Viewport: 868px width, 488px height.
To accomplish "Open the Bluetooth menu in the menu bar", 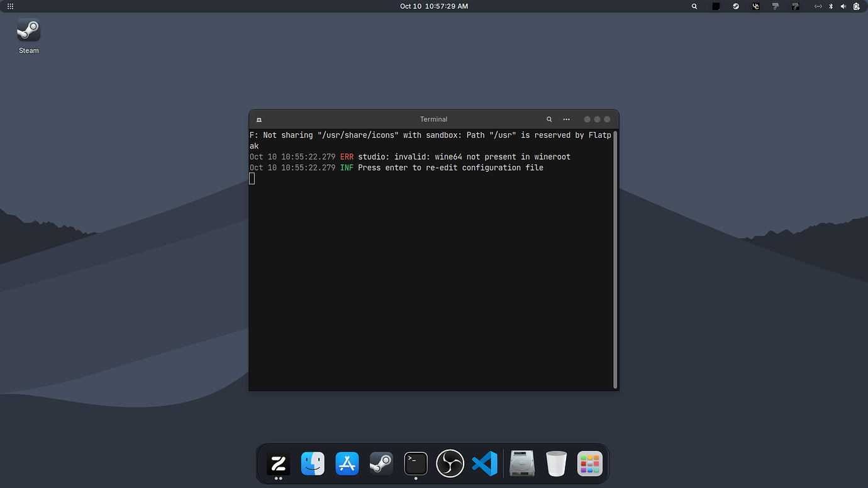I will [832, 6].
